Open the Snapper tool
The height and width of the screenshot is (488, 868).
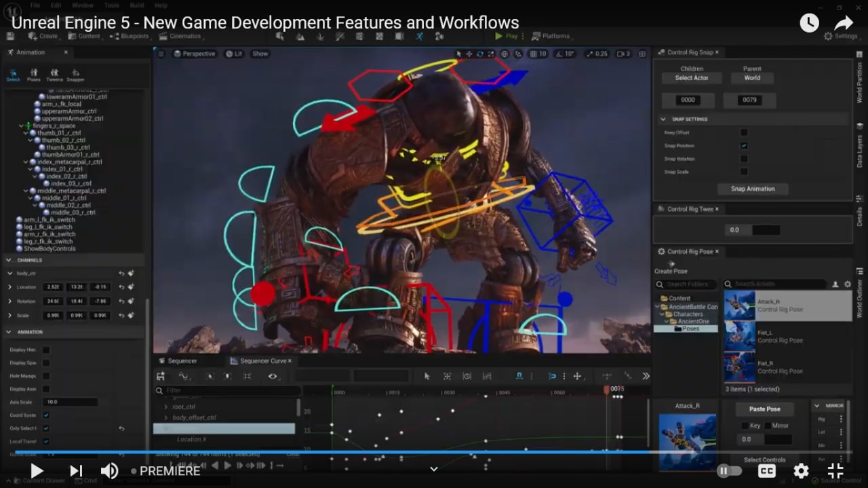click(x=75, y=75)
